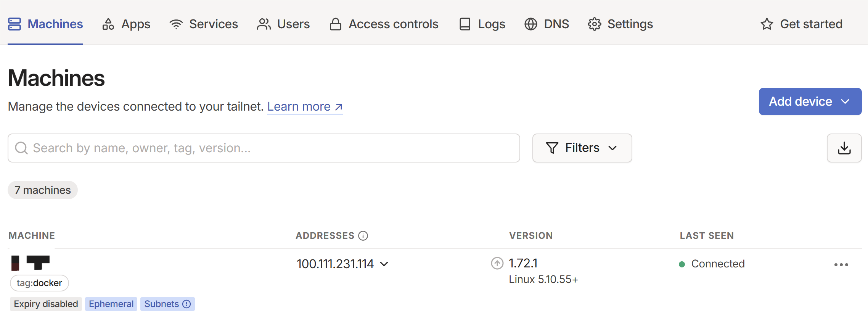Click the download machine list icon
Viewport: 868px width, 317px height.
pyautogui.click(x=844, y=148)
